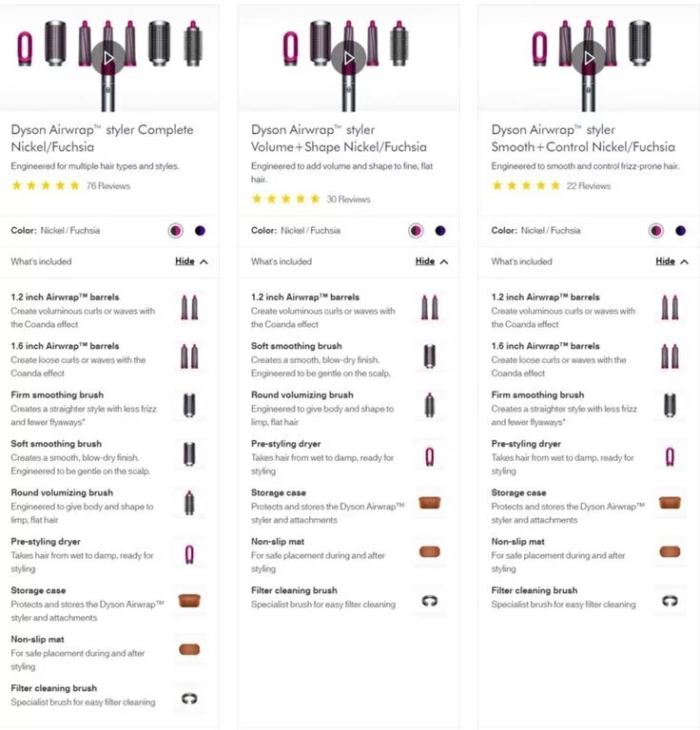Open Dyson Airwrap Smooth+Control product title
The image size is (700, 730).
[x=583, y=138]
